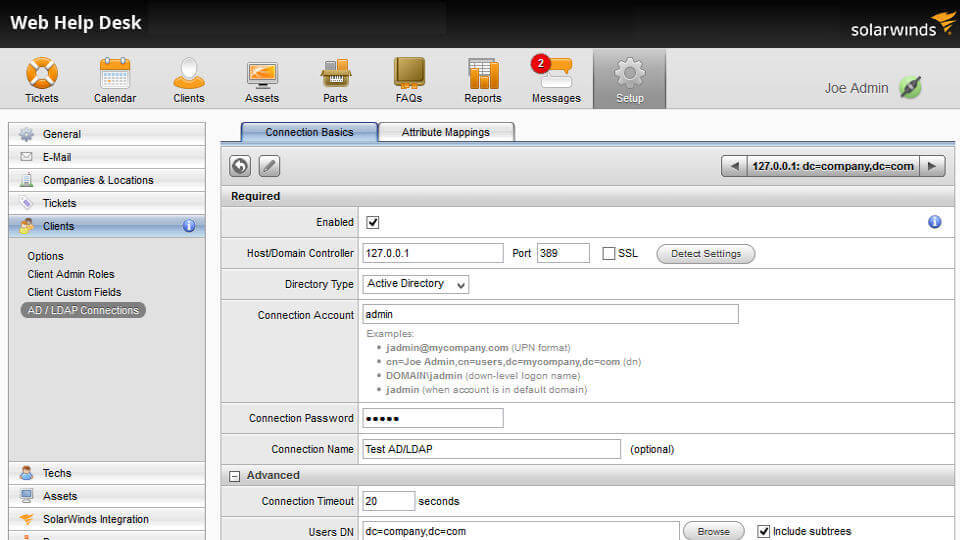Open E-Mail settings in sidebar
Screen dimensions: 960x540
[107, 157]
